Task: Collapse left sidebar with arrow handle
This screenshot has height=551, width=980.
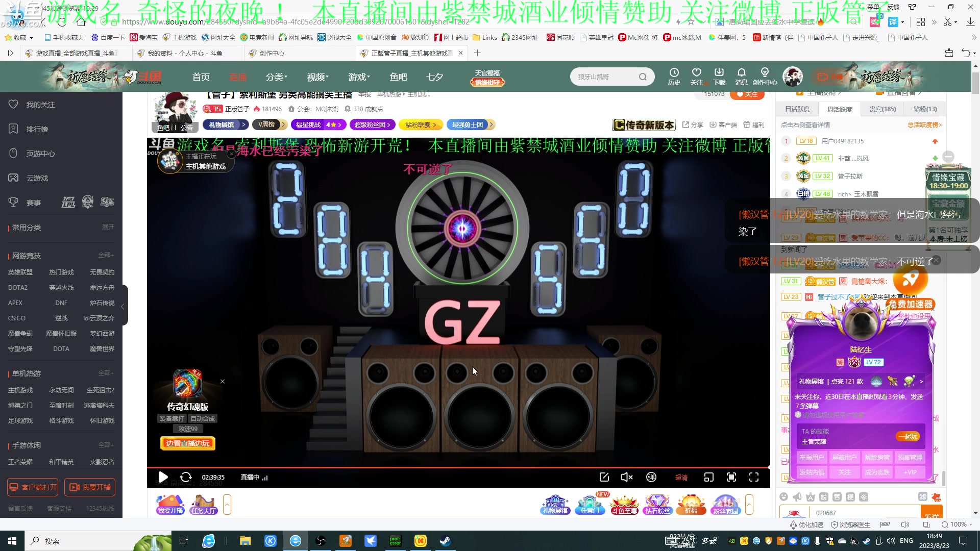Action: (x=122, y=307)
